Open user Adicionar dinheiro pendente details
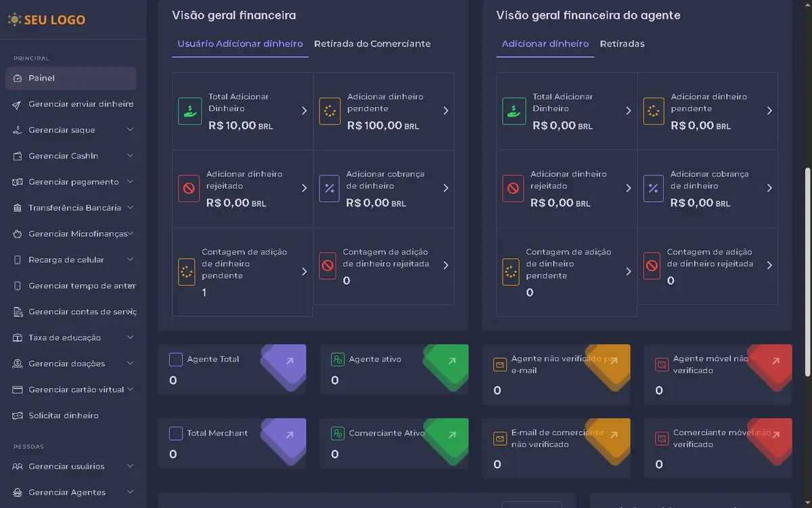Image resolution: width=812 pixels, height=508 pixels. (445, 111)
